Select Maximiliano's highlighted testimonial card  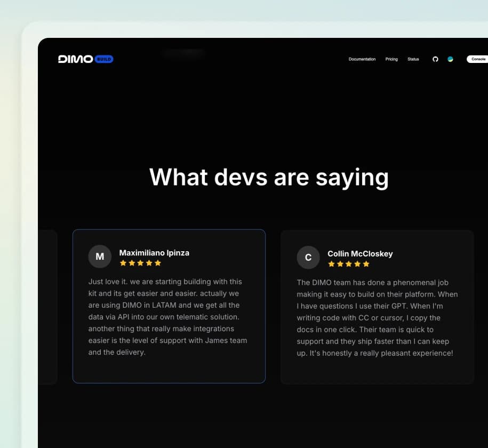point(169,307)
